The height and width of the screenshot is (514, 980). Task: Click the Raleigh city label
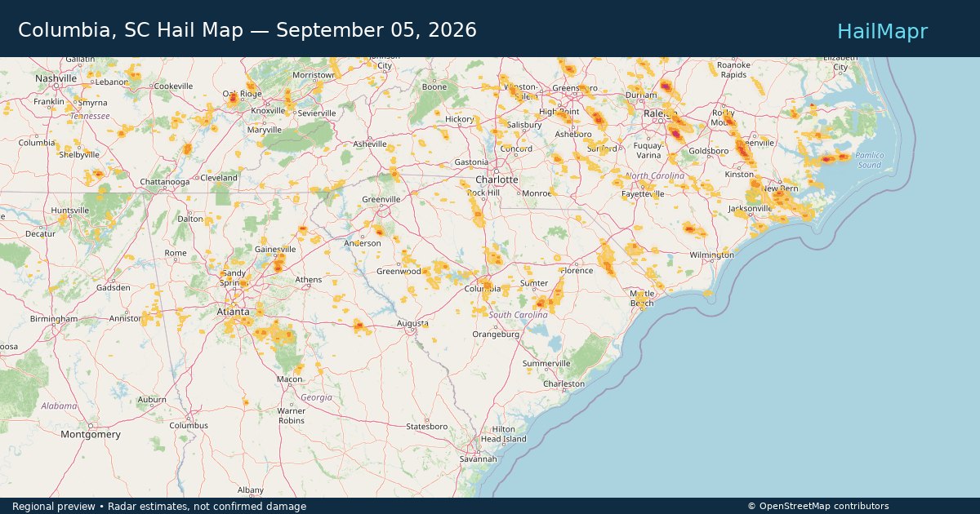coord(660,113)
